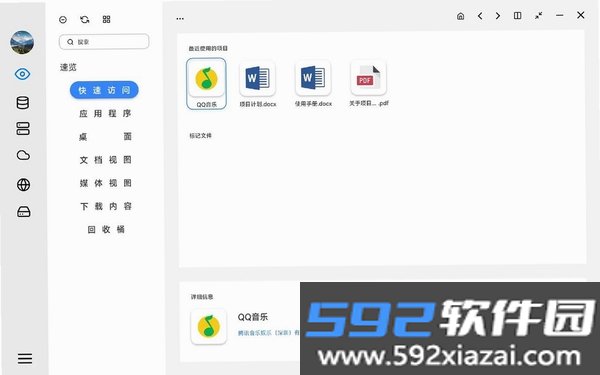Navigate back with left chevron

[x=480, y=16]
